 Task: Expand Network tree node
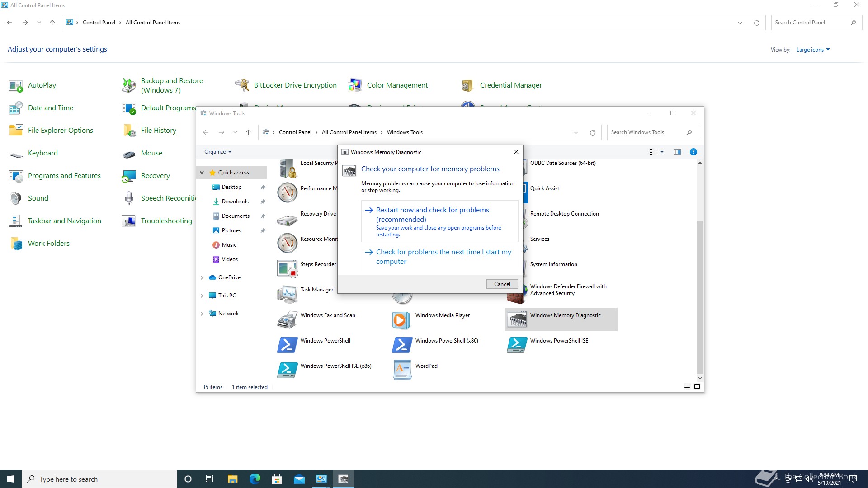pyautogui.click(x=202, y=314)
